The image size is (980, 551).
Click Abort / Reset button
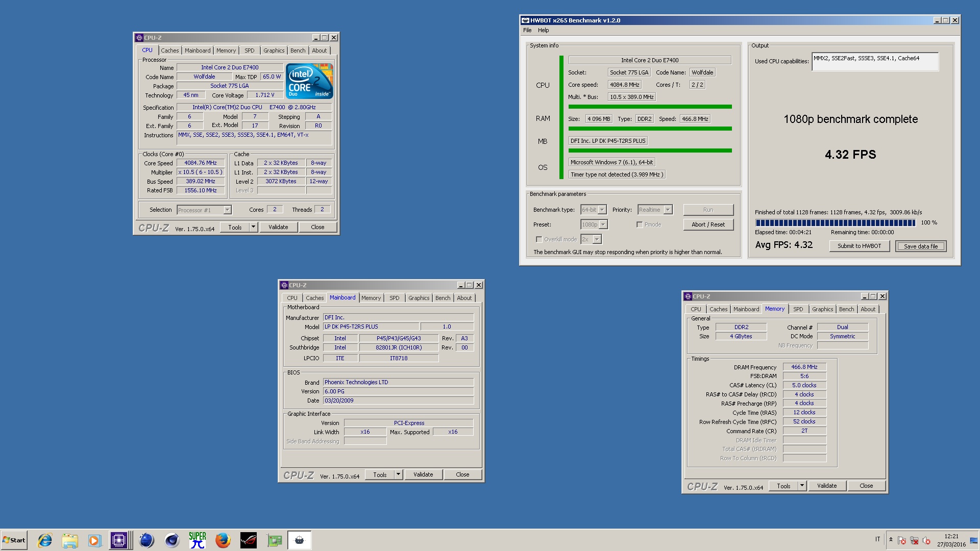pyautogui.click(x=708, y=224)
